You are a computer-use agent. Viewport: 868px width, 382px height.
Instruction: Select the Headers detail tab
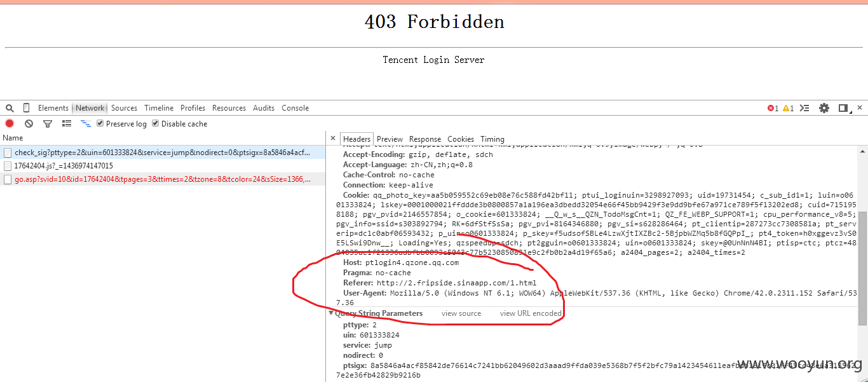356,139
